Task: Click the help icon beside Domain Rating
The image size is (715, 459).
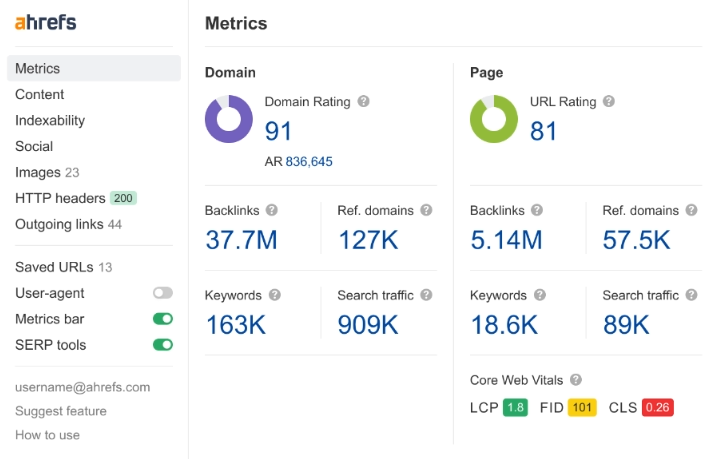Action: (364, 102)
